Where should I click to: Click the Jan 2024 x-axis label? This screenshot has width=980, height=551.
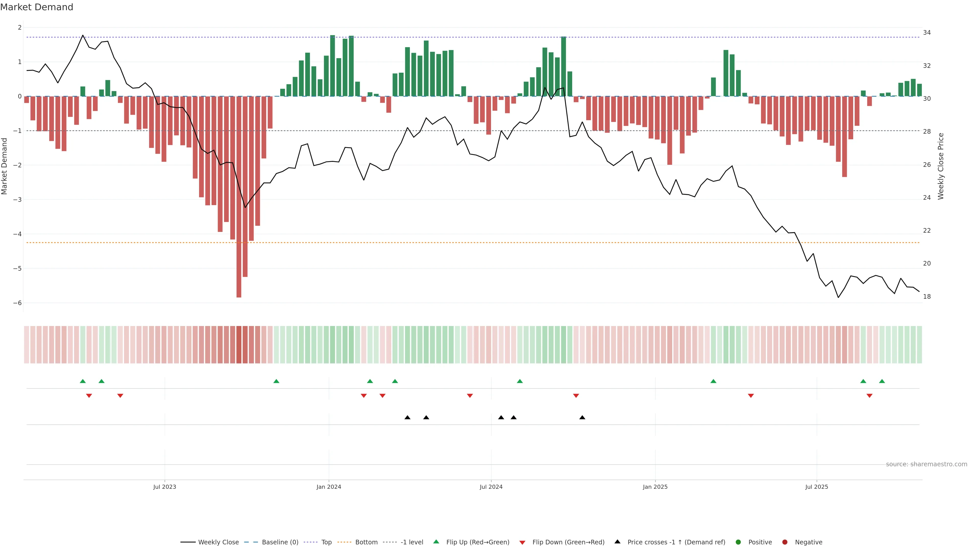point(329,487)
